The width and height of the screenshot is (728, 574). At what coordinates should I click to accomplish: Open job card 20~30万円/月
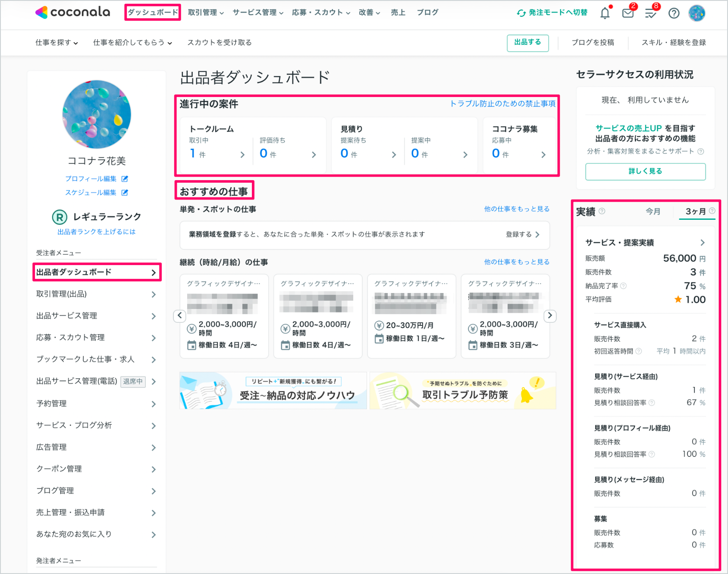coord(411,316)
